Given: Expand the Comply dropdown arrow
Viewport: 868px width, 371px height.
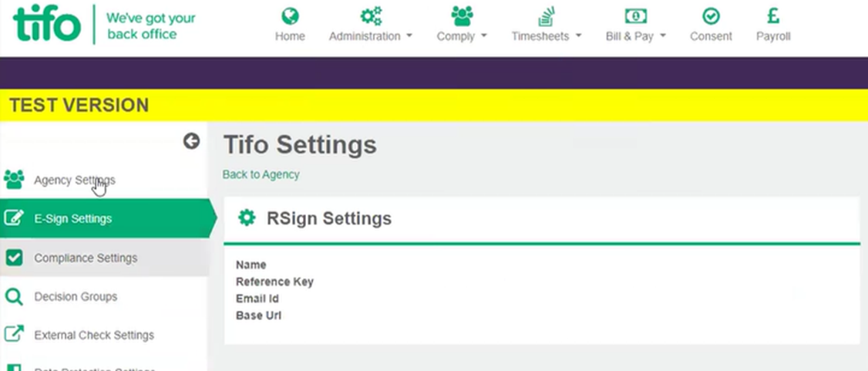Looking at the screenshot, I should tap(484, 36).
